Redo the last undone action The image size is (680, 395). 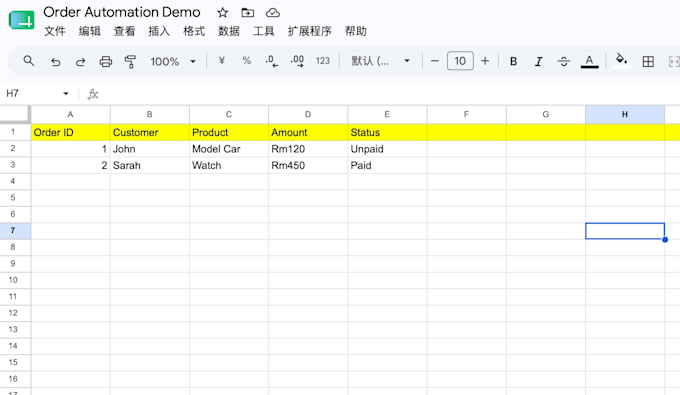[x=80, y=62]
